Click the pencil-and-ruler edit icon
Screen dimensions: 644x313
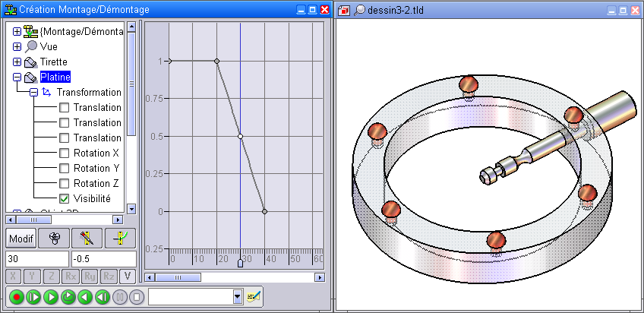(x=87, y=238)
